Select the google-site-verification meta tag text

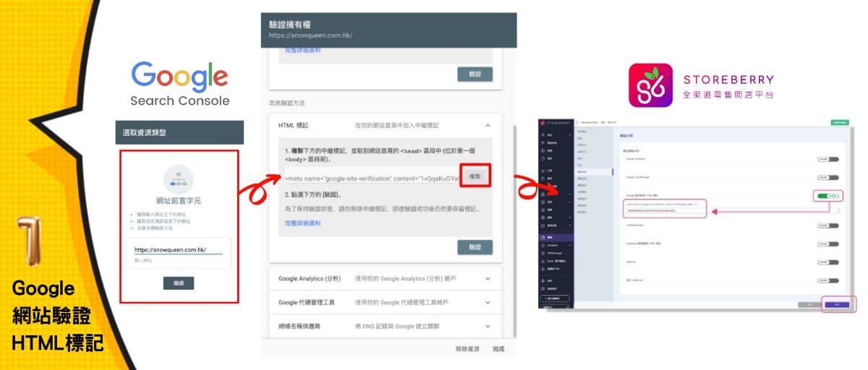372,178
